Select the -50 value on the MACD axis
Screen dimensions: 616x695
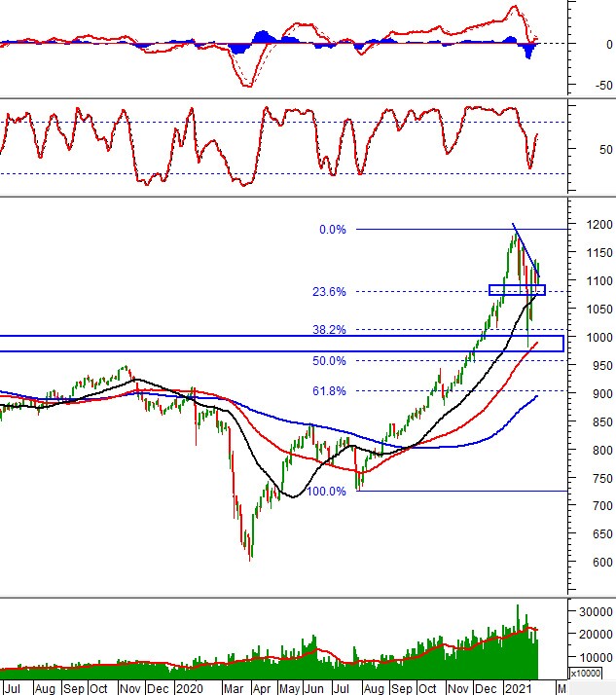(604, 85)
